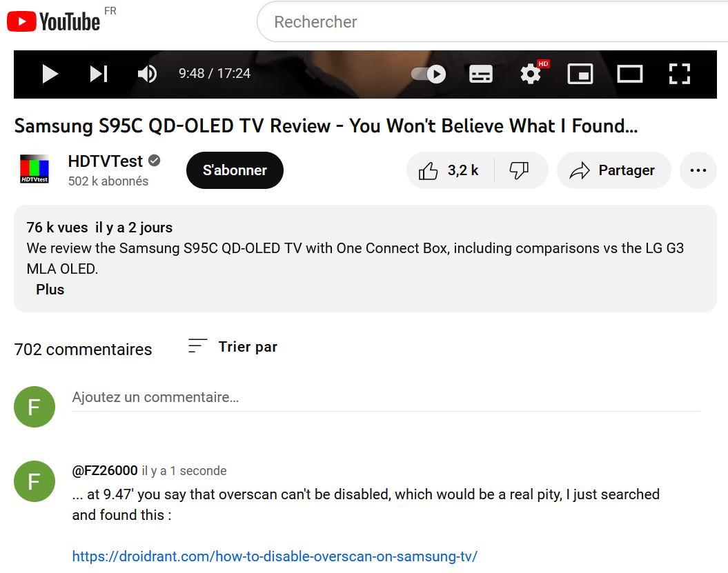
Task: Turn on subtitles captions icon
Action: [480, 74]
